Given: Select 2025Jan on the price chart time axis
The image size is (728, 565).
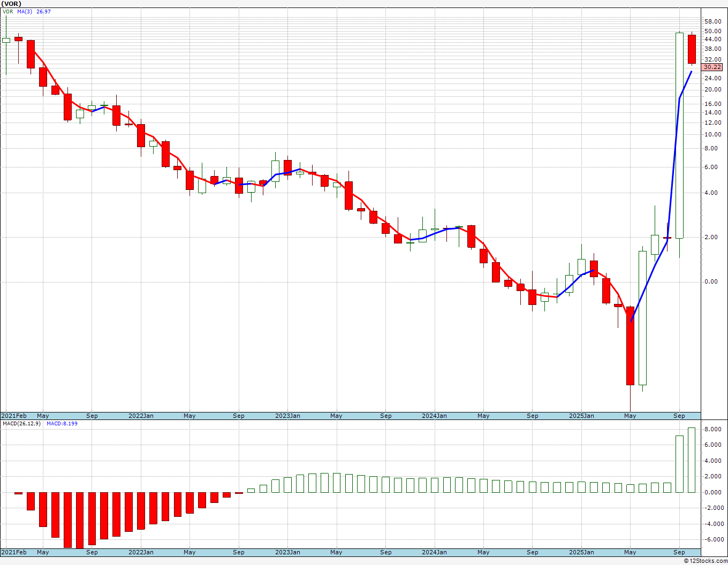Looking at the screenshot, I should (581, 416).
